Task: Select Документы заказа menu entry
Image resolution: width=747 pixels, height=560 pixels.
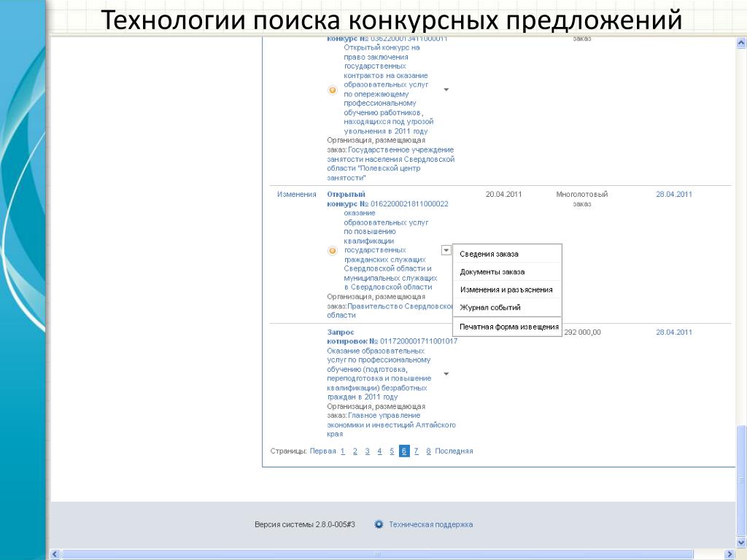Action: click(492, 272)
